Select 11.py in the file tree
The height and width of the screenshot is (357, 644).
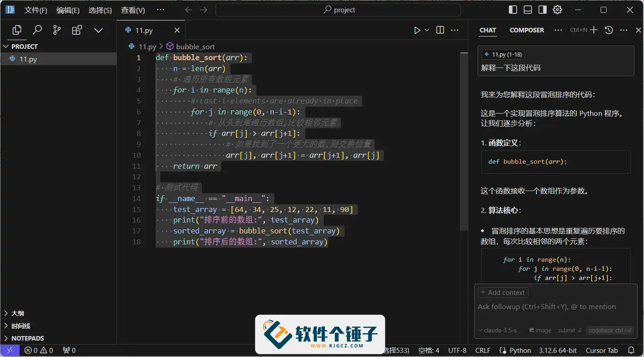[58, 59]
